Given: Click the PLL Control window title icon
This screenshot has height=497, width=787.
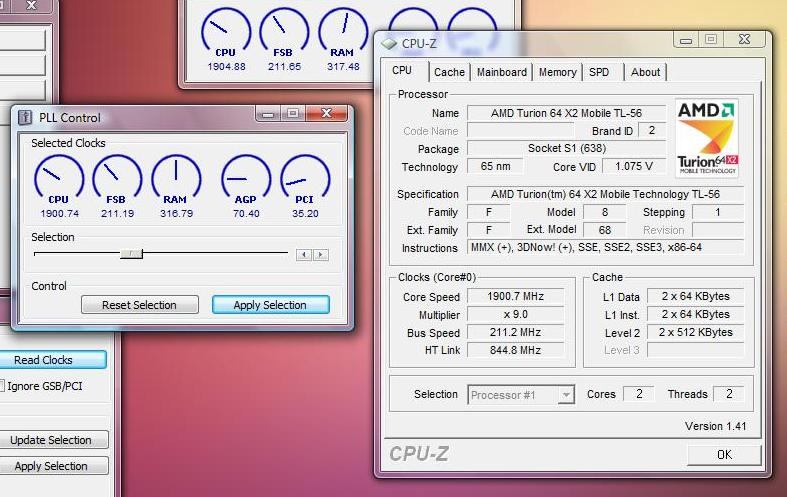Looking at the screenshot, I should tap(25, 117).
